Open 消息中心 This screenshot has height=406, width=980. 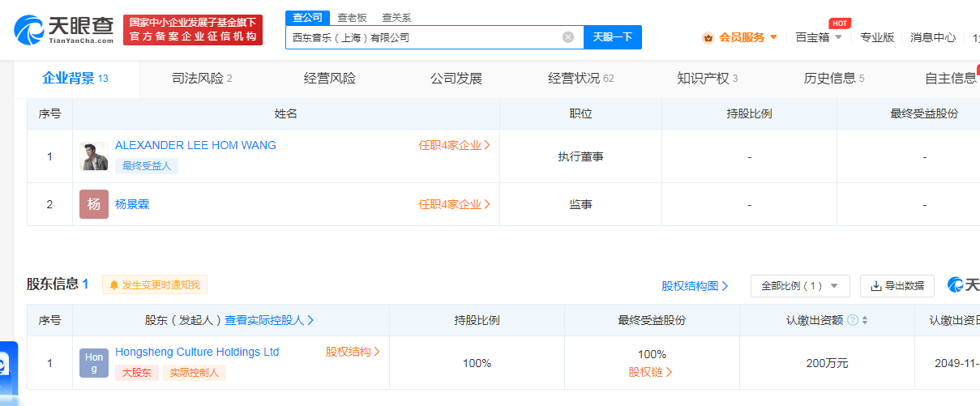pos(933,37)
